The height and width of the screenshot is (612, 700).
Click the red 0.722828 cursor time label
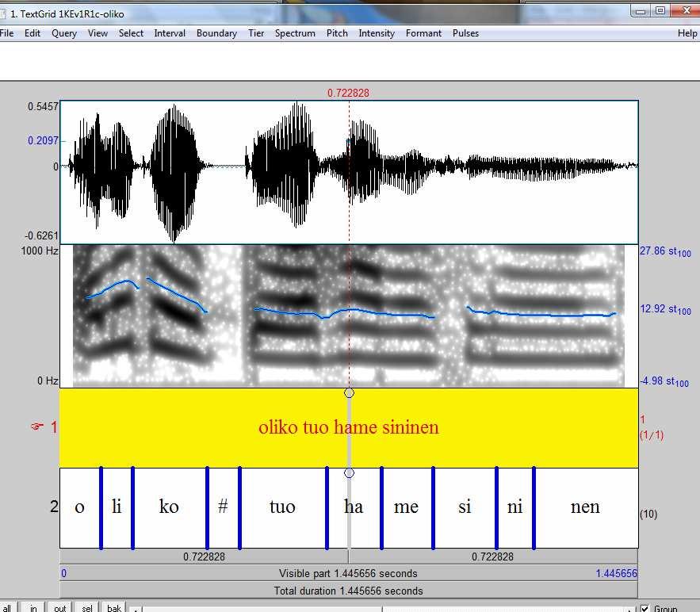[348, 93]
